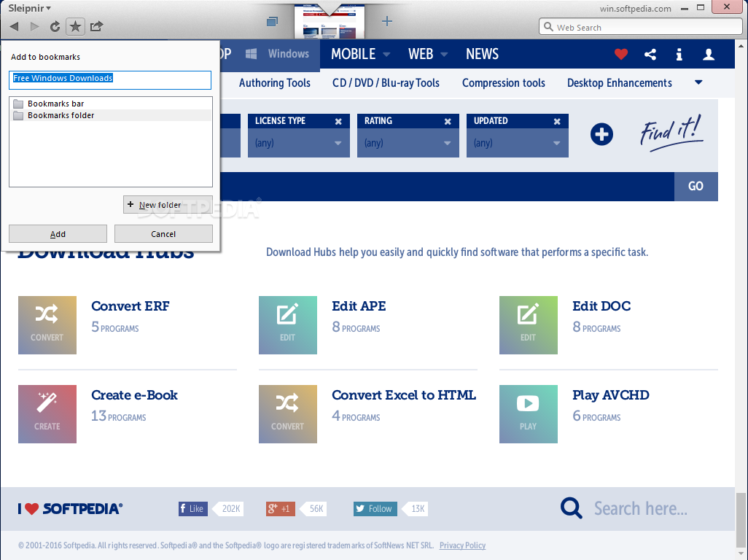
Task: Open Convert ERF hub icon
Action: click(47, 325)
